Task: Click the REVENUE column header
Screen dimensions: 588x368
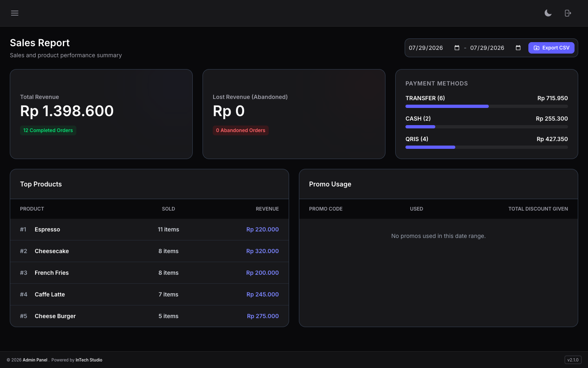Action: coord(267,209)
